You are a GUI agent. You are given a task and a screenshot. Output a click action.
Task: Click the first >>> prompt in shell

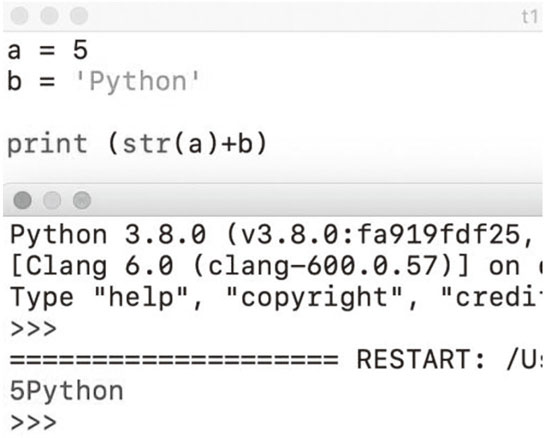(x=33, y=329)
